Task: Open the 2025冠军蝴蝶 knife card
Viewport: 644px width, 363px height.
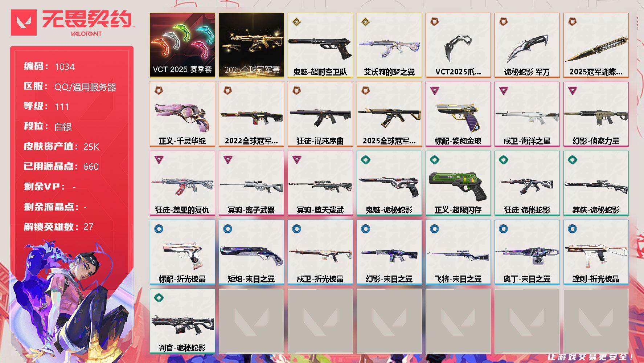Action: [596, 45]
